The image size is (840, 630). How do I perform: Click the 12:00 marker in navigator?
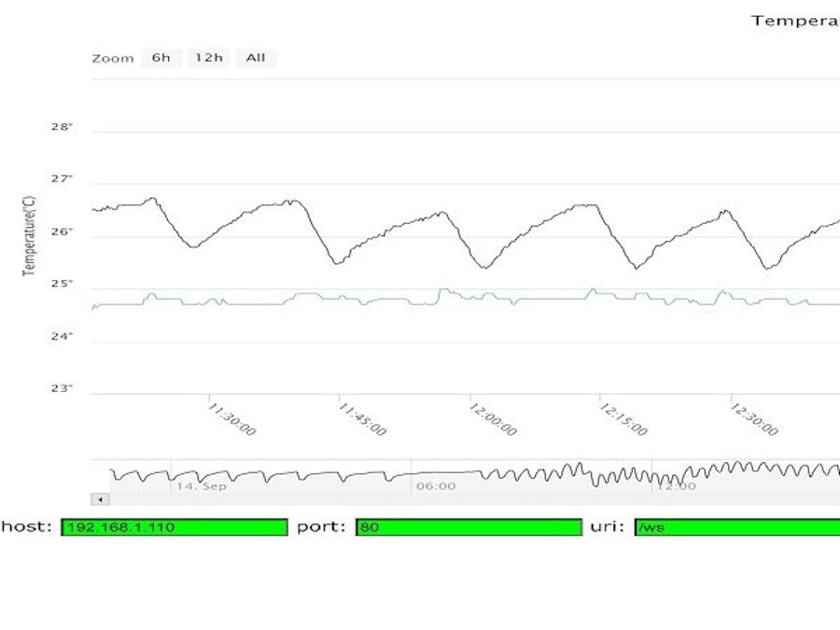coord(677,486)
